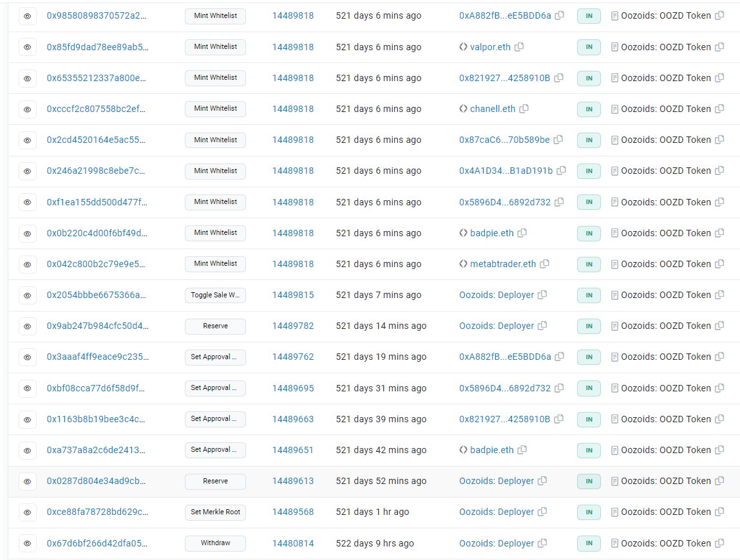Click age text '521 days 1 hr ago'
The width and height of the screenshot is (740, 560).
click(x=372, y=512)
